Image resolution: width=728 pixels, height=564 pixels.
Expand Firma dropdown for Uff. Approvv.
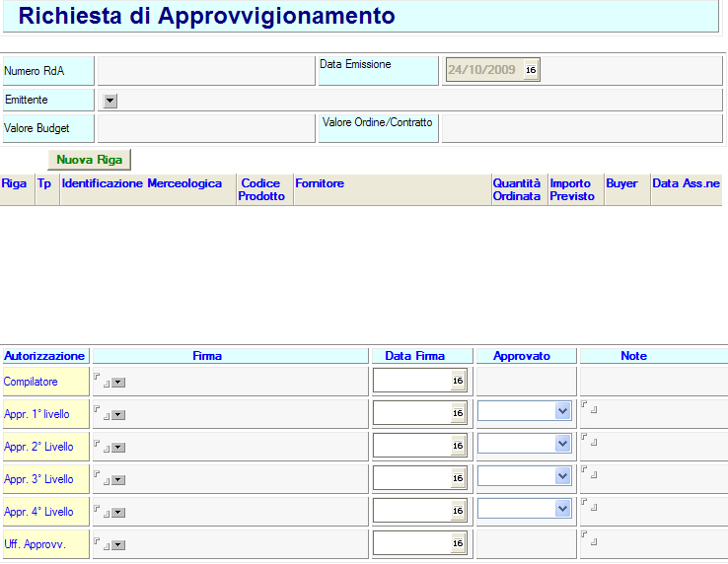[x=118, y=545]
